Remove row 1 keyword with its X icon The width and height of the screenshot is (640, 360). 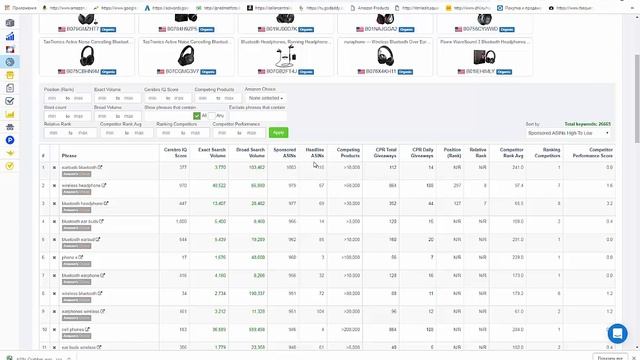coord(54,167)
